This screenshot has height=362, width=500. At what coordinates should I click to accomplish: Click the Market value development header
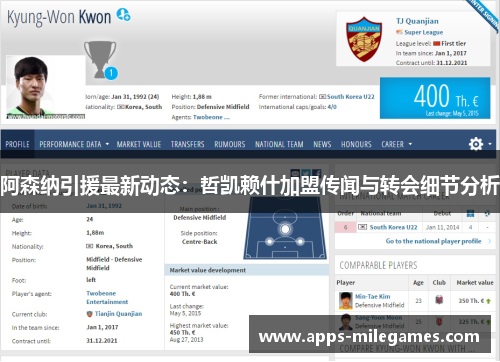click(247, 270)
